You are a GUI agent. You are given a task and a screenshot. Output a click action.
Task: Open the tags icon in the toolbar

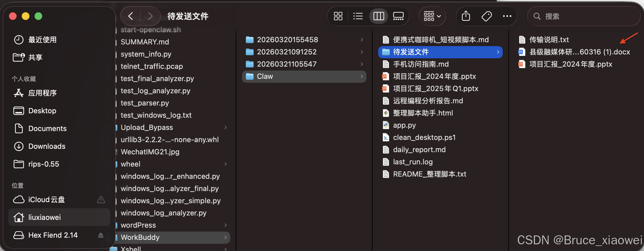486,16
